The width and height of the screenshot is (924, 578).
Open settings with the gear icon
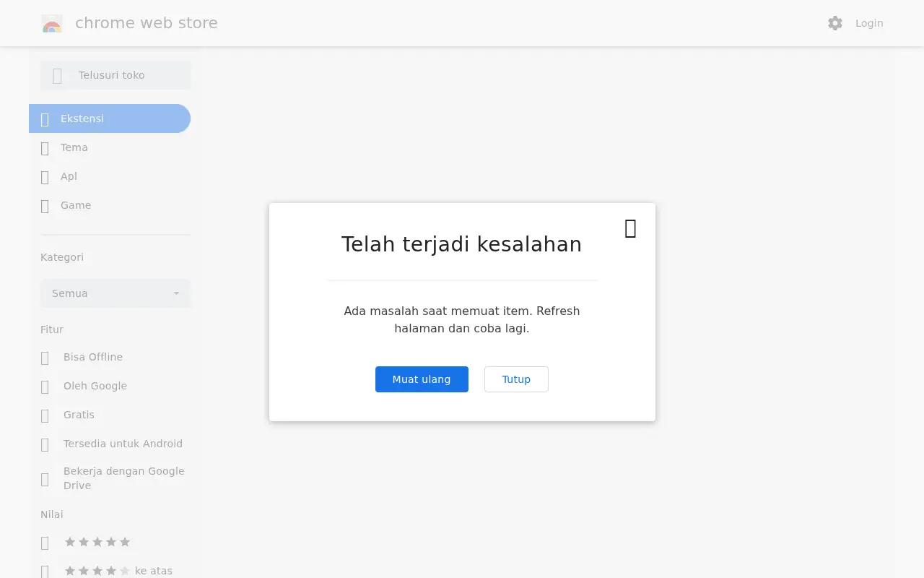pyautogui.click(x=835, y=23)
